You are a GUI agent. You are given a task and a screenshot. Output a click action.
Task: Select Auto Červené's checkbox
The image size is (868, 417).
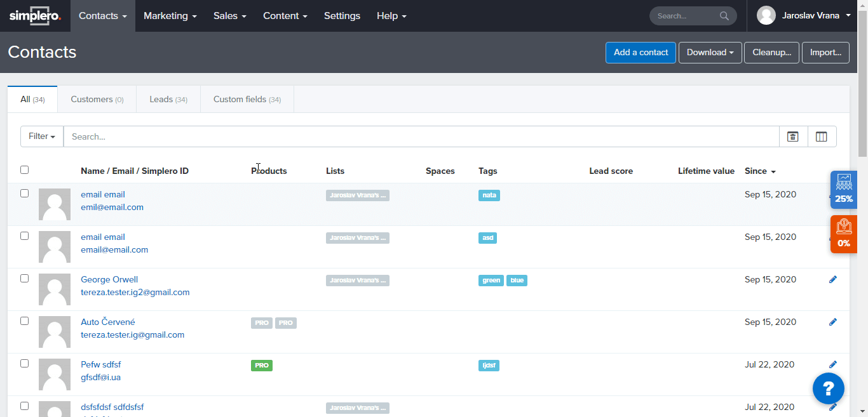coord(24,321)
